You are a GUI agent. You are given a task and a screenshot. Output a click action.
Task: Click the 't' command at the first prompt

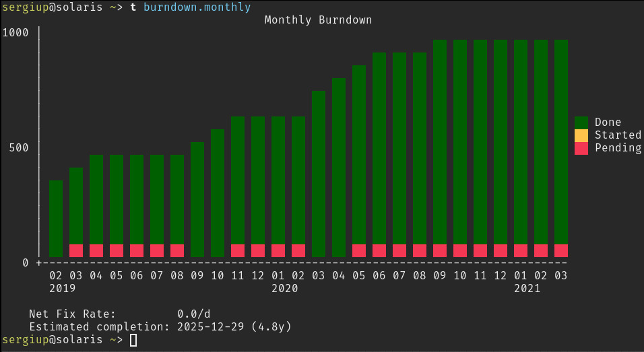(133, 7)
